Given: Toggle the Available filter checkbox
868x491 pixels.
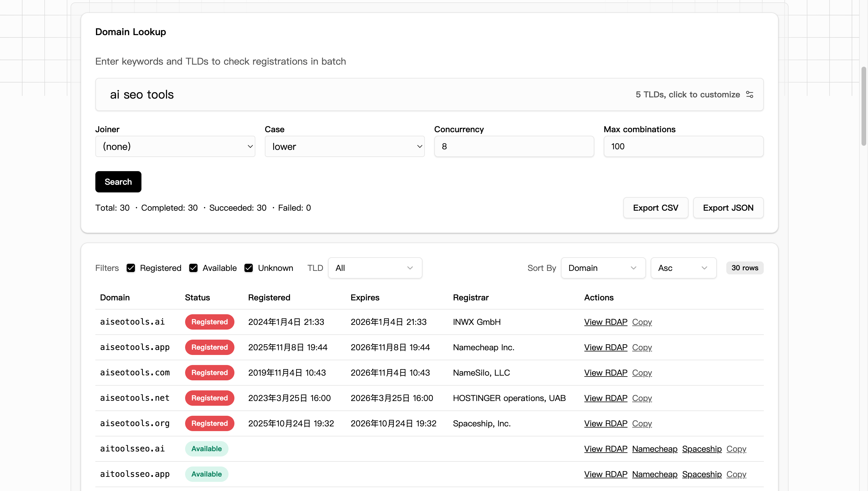Looking at the screenshot, I should 193,268.
